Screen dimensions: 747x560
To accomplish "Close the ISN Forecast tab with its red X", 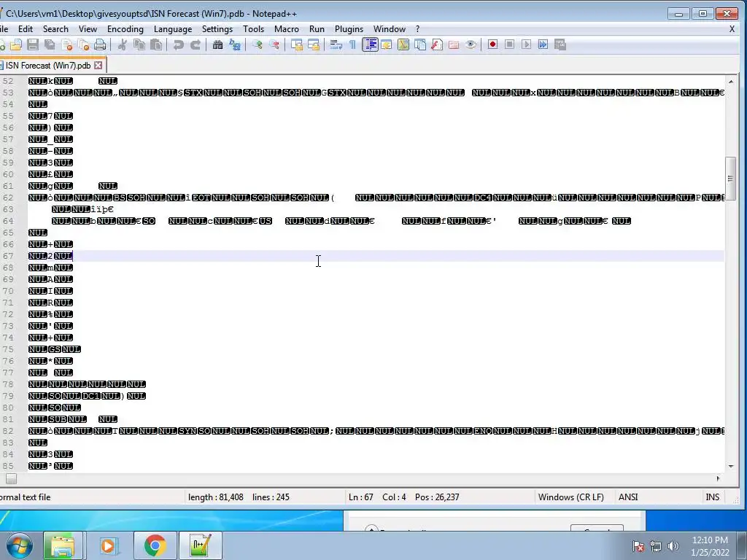I will click(98, 65).
